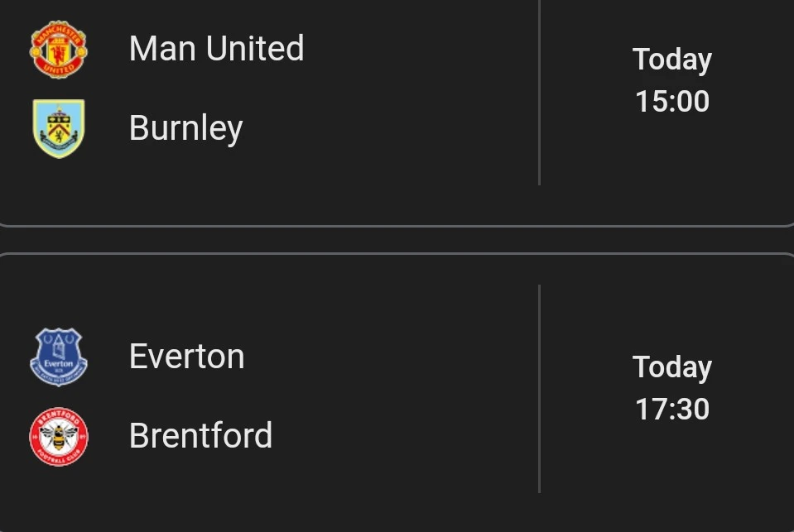The height and width of the screenshot is (532, 794).
Task: Click the dark gap between the fixture cards
Action: 397,239
